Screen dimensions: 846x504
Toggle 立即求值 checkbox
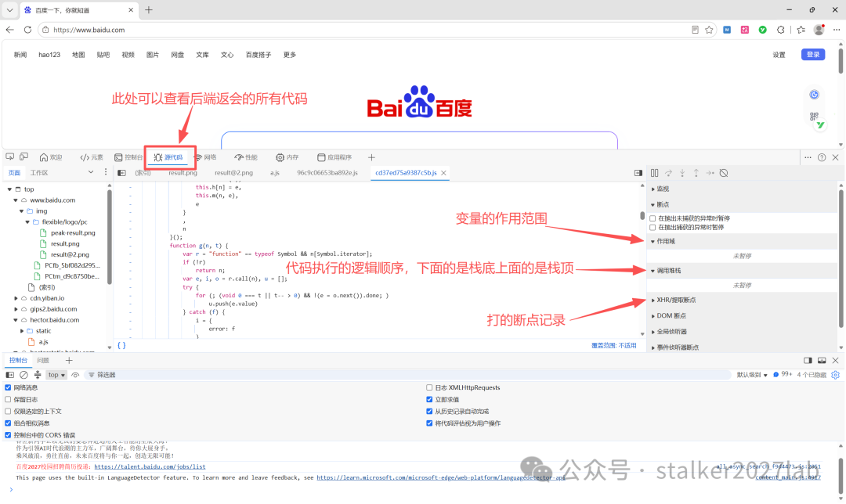(x=429, y=399)
